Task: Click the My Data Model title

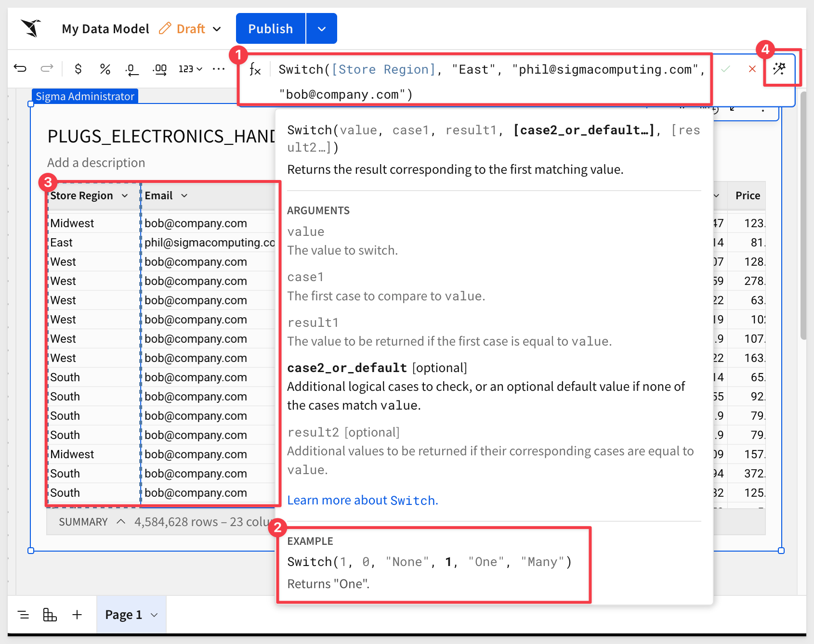Action: pyautogui.click(x=105, y=29)
